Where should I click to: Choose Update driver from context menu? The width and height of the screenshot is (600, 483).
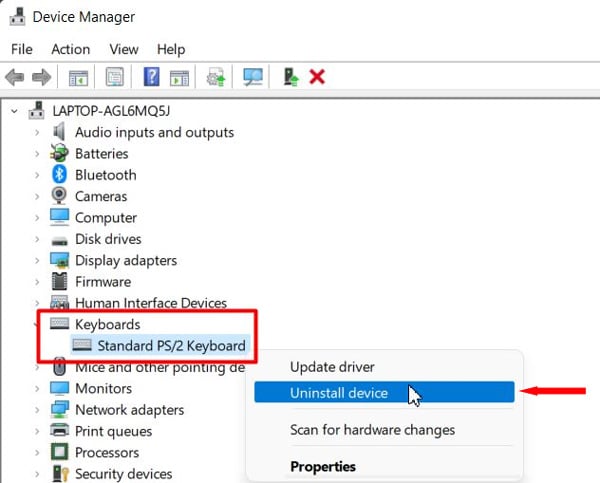(x=384, y=367)
